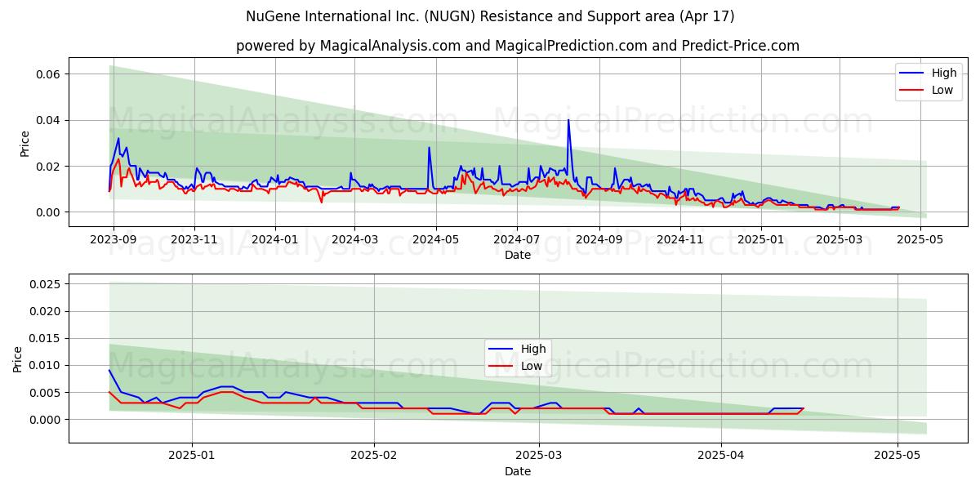The height and width of the screenshot is (490, 980).
Task: Click the '2025-05' tick under the lower chart
Action: (898, 456)
